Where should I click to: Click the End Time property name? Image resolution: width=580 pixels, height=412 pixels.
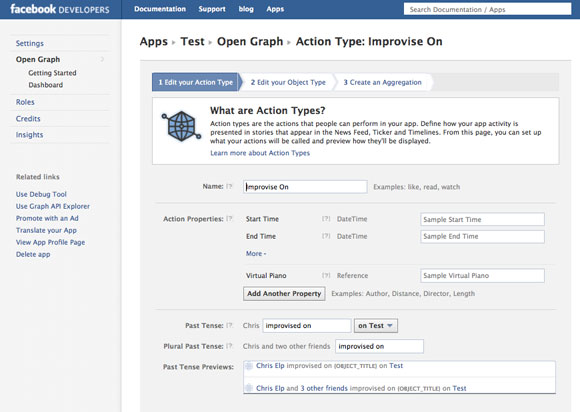pyautogui.click(x=261, y=236)
